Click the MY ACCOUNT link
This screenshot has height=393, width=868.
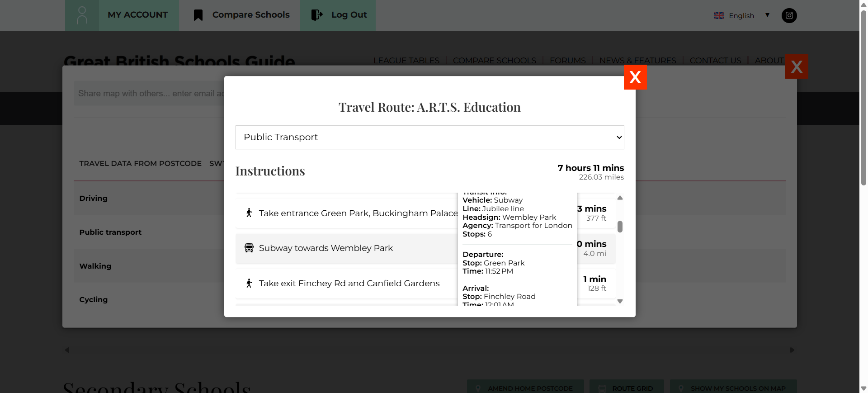138,15
